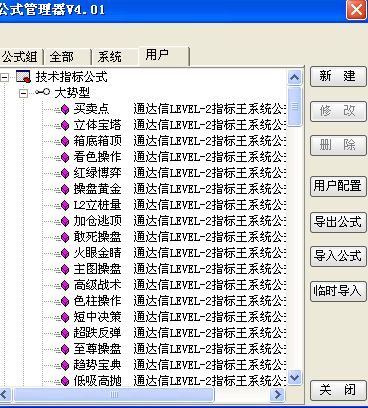
Task: Click the horizontal scrollbar left arrow
Action: (4, 395)
